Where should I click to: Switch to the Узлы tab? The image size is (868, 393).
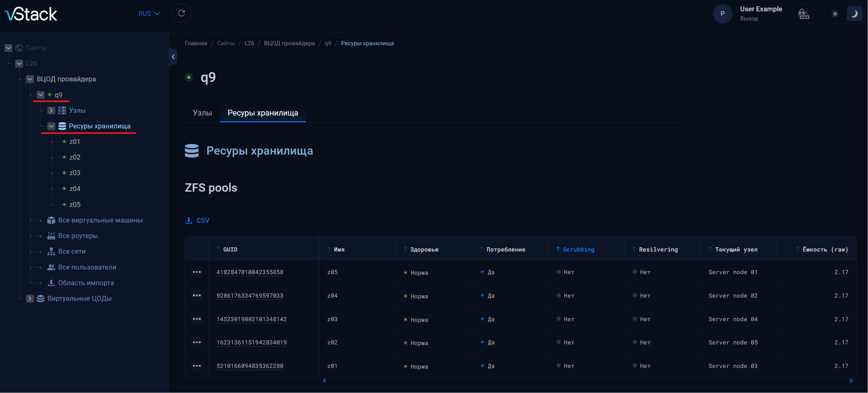click(202, 113)
